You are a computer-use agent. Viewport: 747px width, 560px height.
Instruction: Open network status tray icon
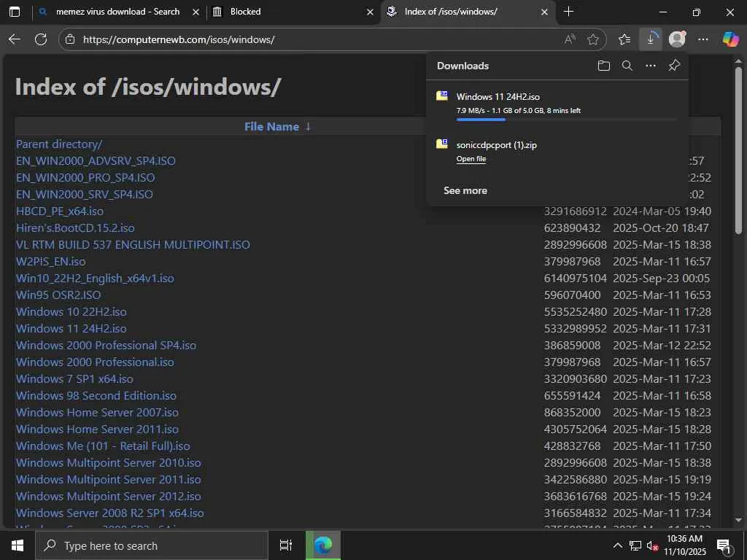pos(635,545)
